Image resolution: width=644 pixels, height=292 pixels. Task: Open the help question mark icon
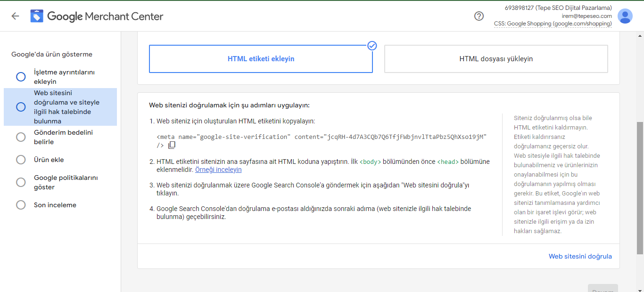479,16
